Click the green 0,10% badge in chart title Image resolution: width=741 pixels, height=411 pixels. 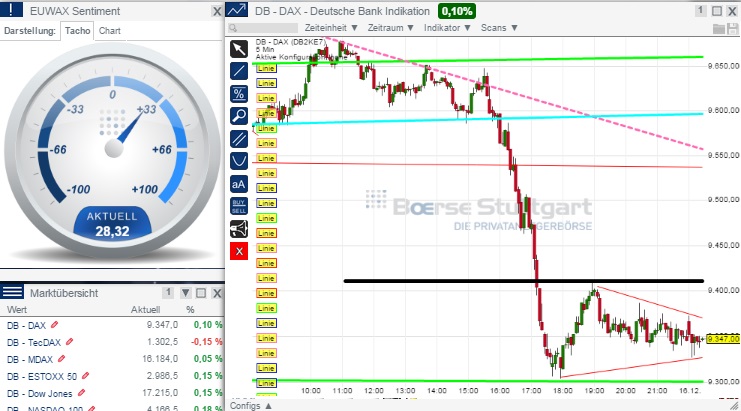(x=457, y=11)
